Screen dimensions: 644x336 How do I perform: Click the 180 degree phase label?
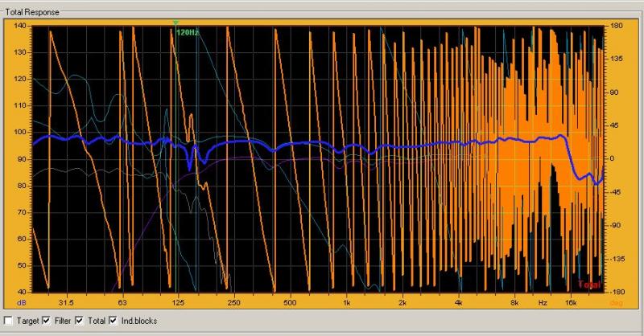pyautogui.click(x=618, y=27)
